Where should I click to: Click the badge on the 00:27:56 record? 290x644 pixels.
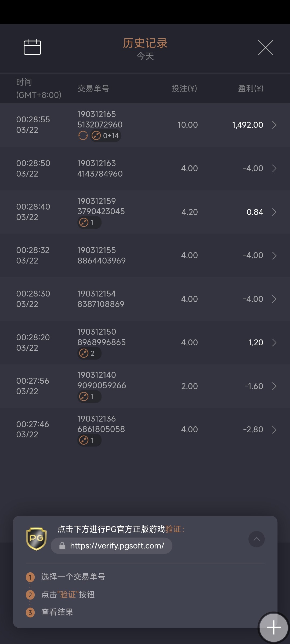(89, 397)
